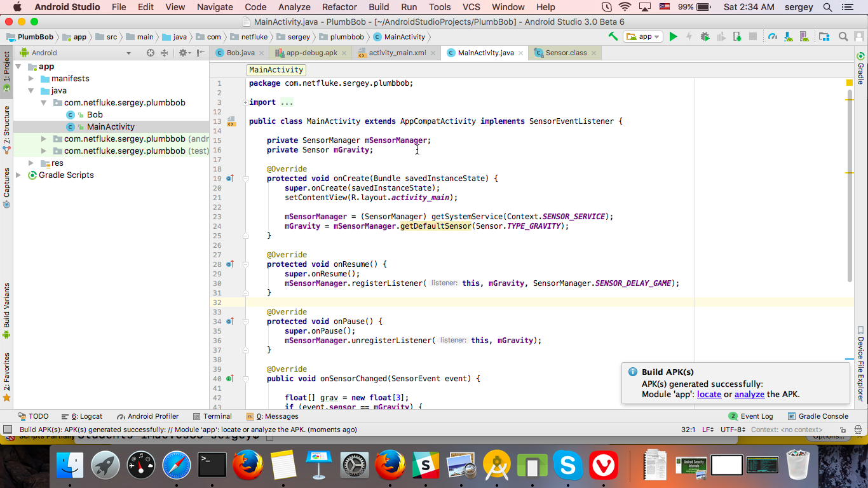
Task: Click the tool window quick access icon
Action: (x=8, y=430)
